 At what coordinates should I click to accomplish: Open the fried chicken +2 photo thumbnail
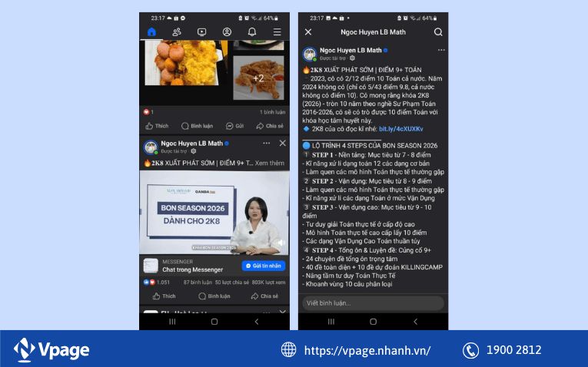[258, 78]
